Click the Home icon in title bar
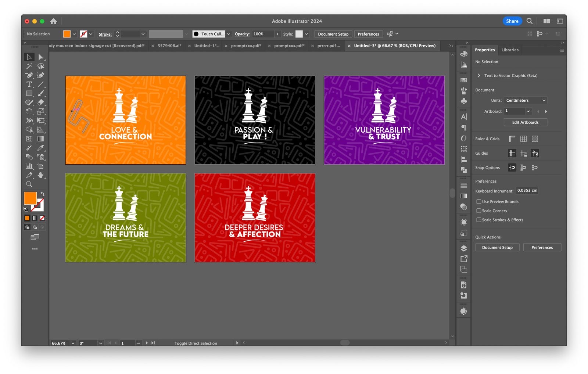 (54, 21)
